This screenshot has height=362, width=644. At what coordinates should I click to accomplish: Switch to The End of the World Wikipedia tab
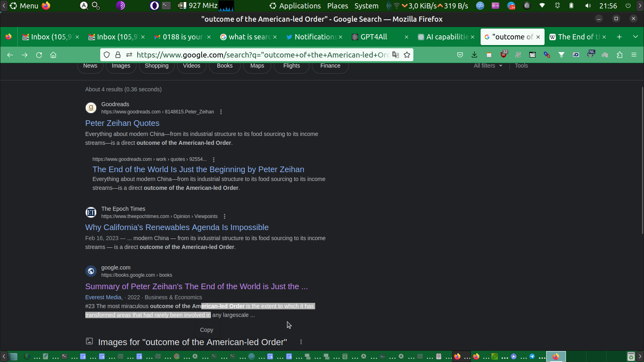pos(576,37)
